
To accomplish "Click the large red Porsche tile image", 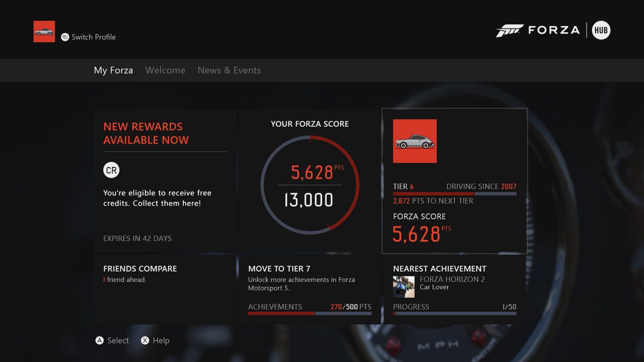I will point(415,141).
